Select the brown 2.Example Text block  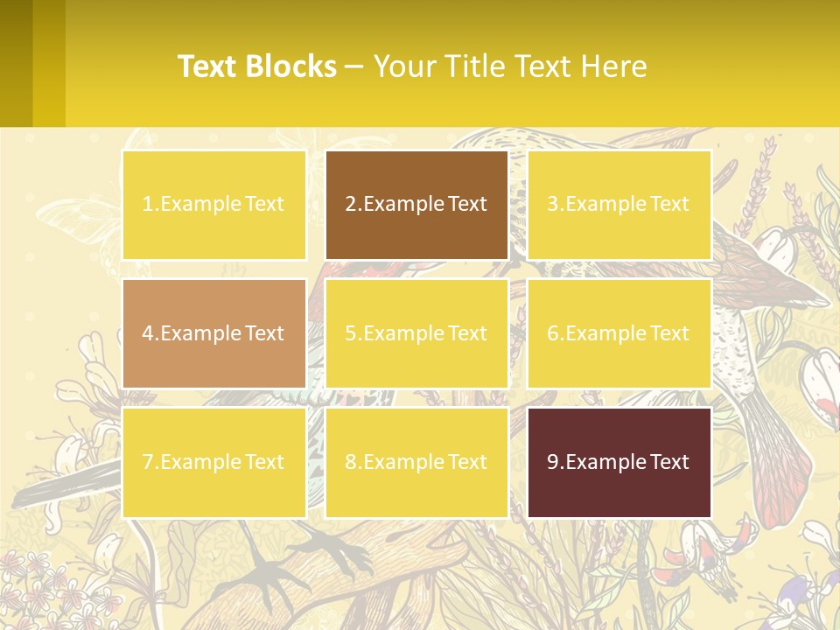click(416, 205)
